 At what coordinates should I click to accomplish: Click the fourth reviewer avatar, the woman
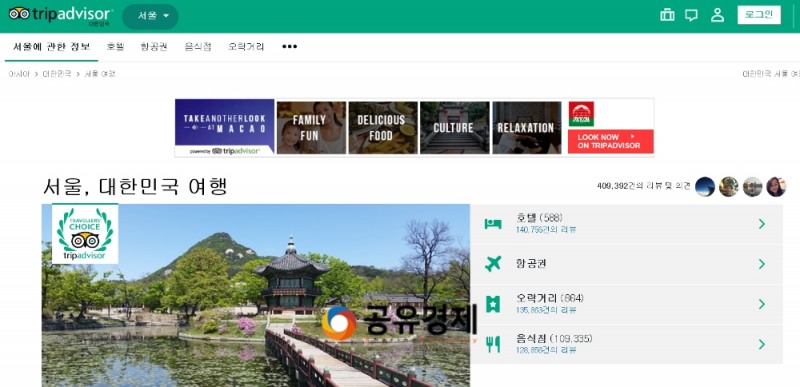click(776, 187)
